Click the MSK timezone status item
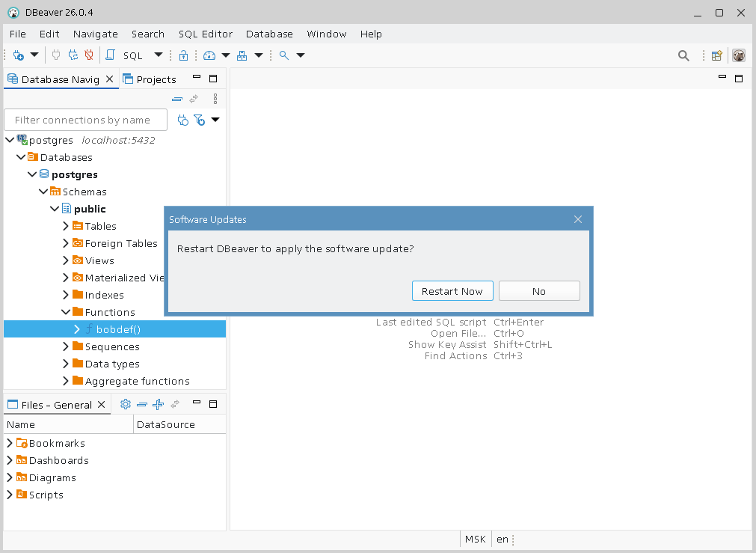 [x=476, y=539]
